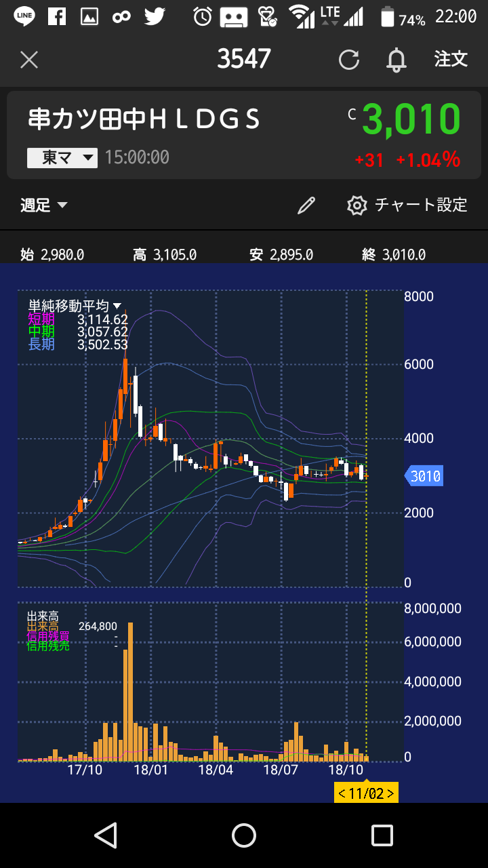Tap the stock code 3547 title
Screen dimensions: 488x868
(244, 60)
